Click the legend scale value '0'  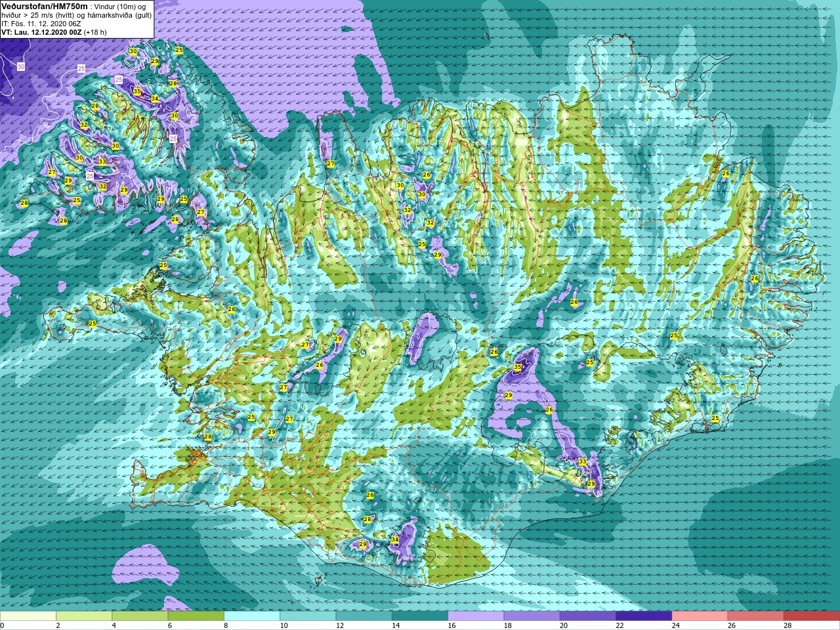[2, 625]
